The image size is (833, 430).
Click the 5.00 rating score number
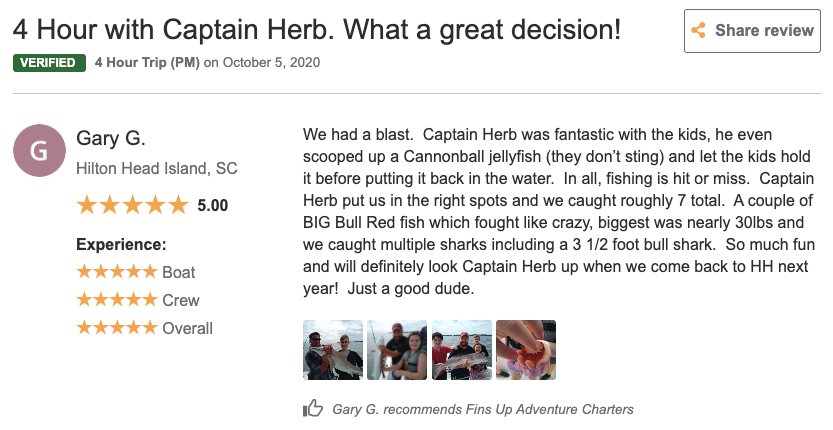point(212,206)
